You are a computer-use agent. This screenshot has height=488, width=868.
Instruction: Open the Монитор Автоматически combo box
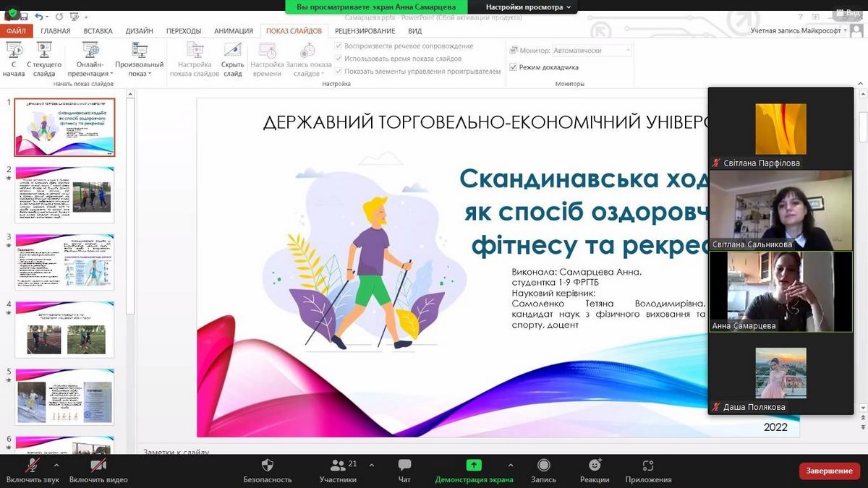tap(592, 51)
